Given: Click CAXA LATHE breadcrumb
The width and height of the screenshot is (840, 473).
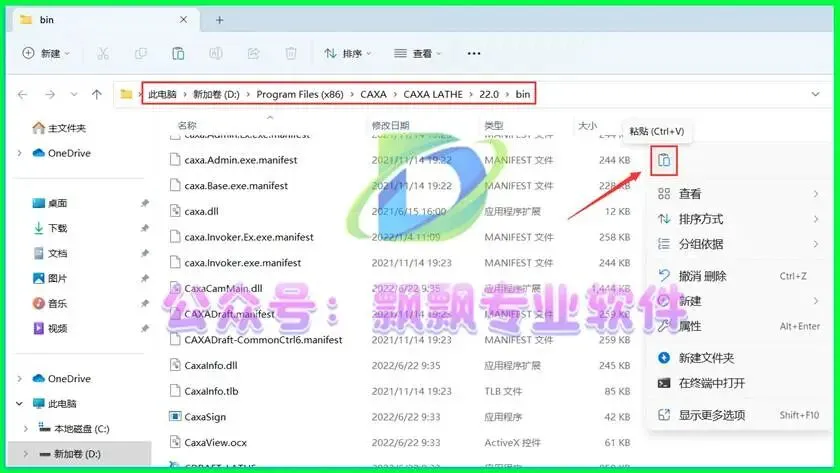Looking at the screenshot, I should [433, 95].
